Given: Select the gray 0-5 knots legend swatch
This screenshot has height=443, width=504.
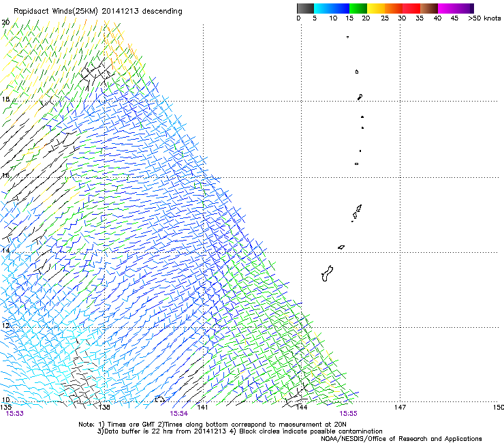Looking at the screenshot, I should click(305, 8).
